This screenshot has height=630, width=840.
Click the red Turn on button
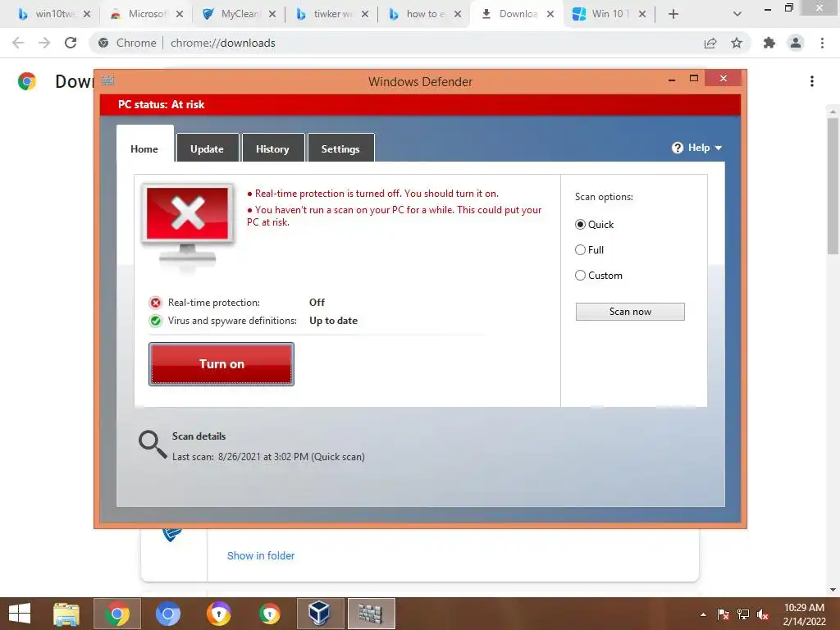(x=221, y=363)
